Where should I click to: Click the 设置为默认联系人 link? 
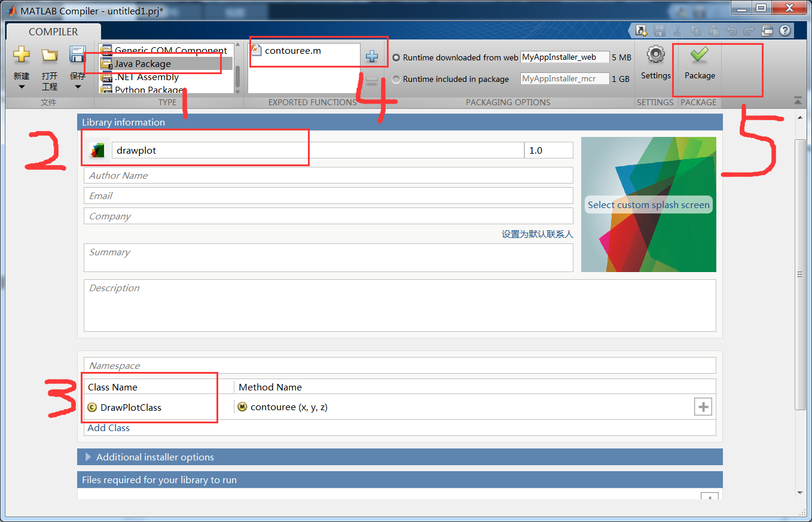click(x=537, y=234)
